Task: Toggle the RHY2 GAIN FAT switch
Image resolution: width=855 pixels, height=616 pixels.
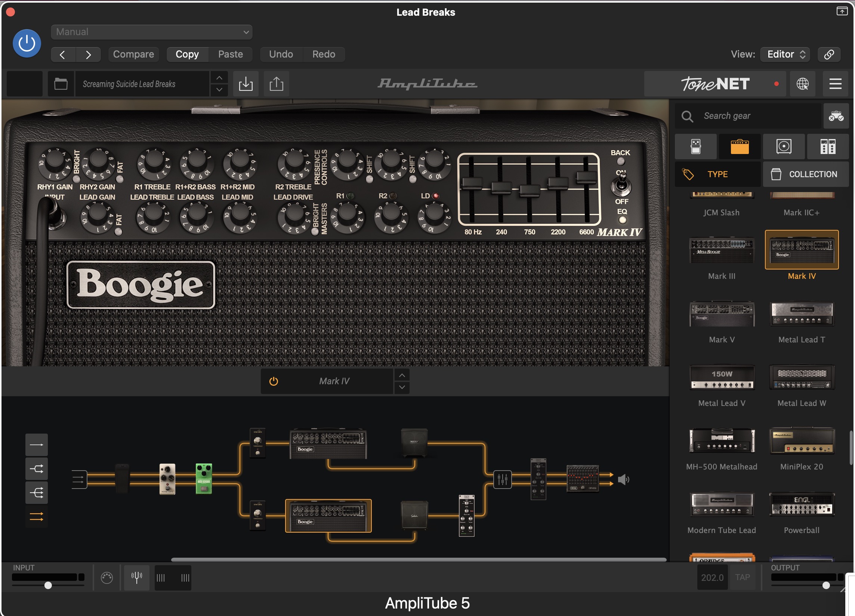Action: click(x=120, y=179)
